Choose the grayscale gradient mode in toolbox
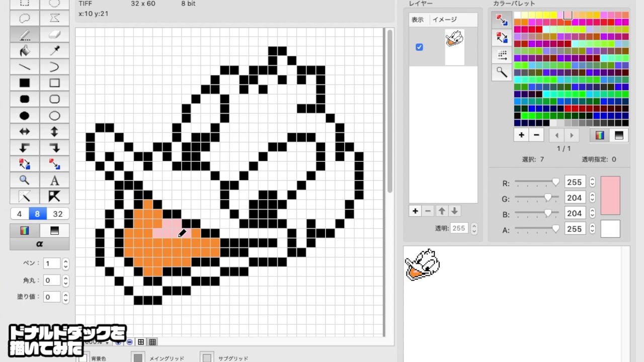Viewport: 644px width, 362px height. pos(54,230)
